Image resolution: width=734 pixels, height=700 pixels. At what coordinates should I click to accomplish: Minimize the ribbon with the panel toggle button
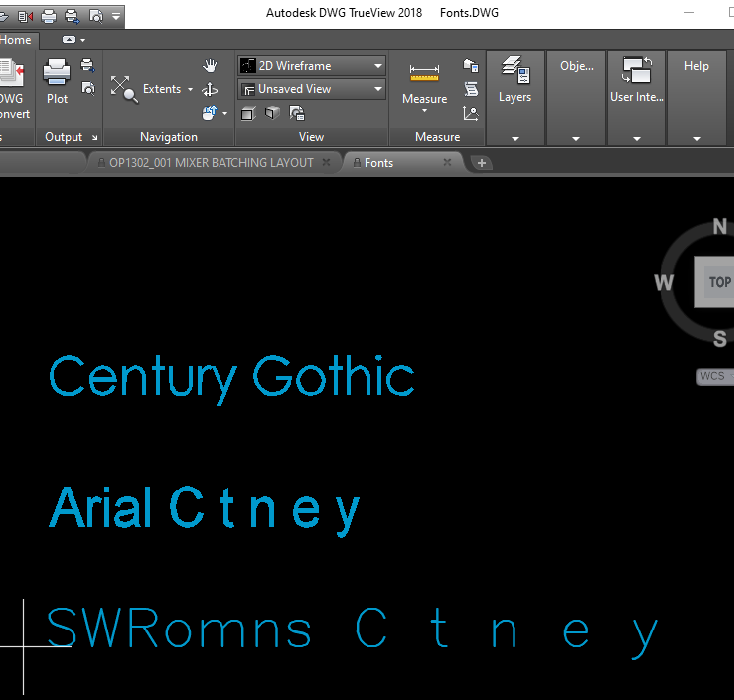coord(69,40)
